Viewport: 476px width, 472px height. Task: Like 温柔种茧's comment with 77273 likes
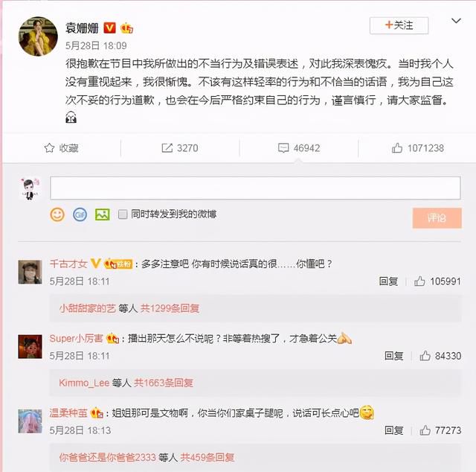click(x=425, y=430)
